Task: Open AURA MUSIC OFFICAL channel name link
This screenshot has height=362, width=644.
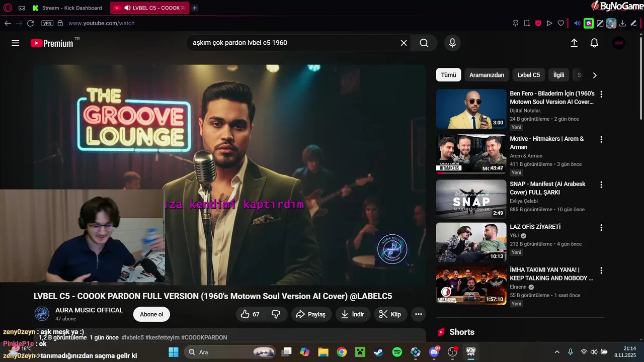Action: (89, 310)
